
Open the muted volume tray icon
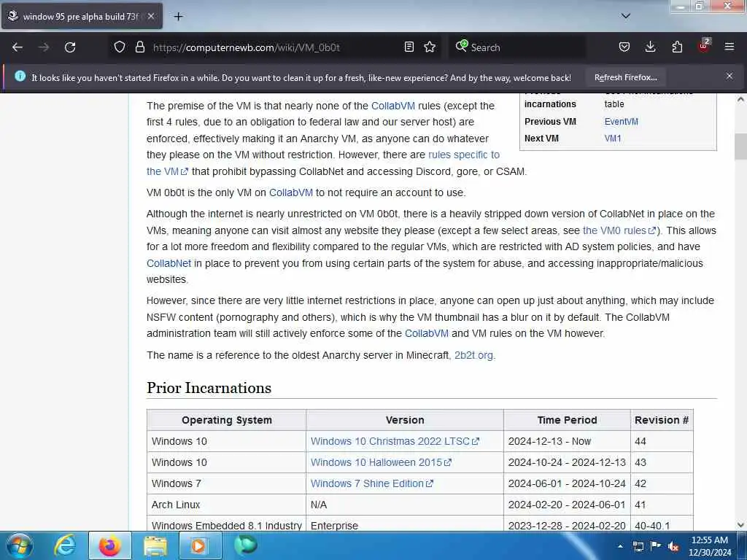click(673, 546)
